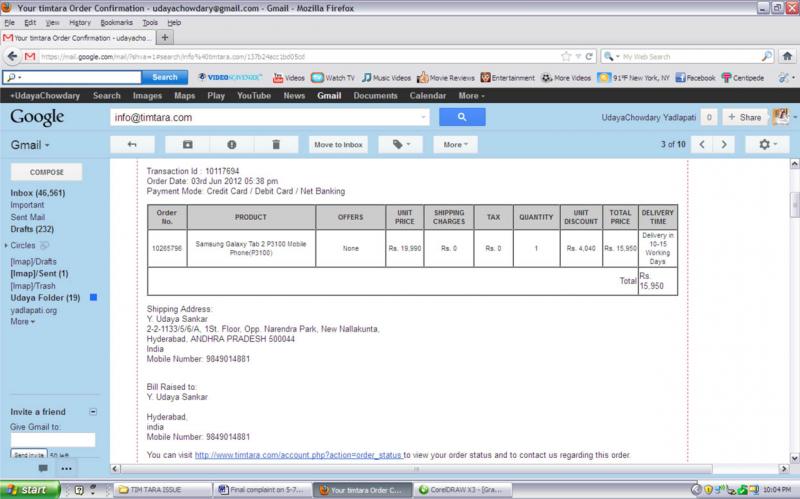Open the Bookmarks menu
Viewport: 800px width, 499px height.
(x=116, y=23)
